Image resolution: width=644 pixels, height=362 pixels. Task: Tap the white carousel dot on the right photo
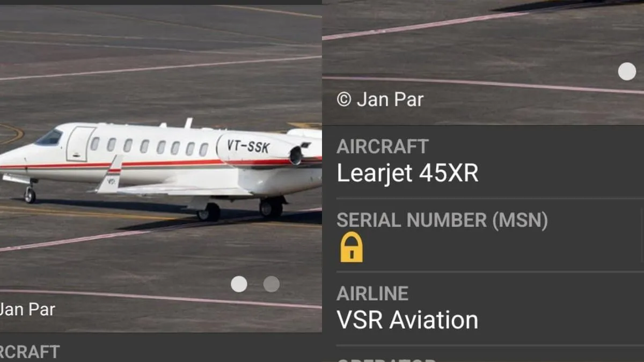coord(627,71)
